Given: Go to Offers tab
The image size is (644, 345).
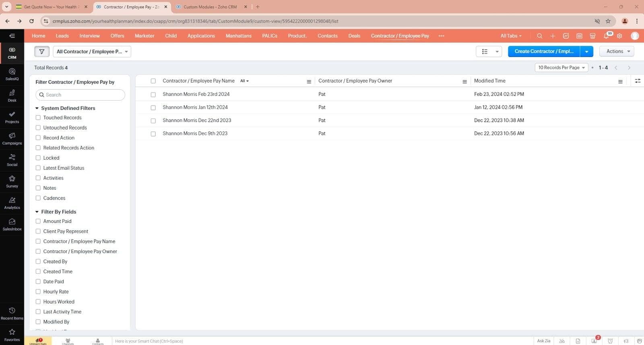Looking at the screenshot, I should (x=117, y=36).
